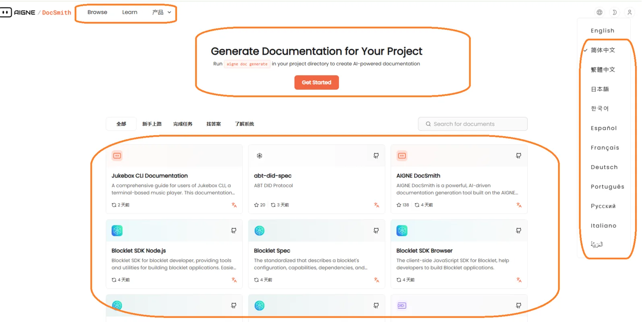The image size is (644, 322).
Task: Click the search magnifier icon
Action: (428, 124)
